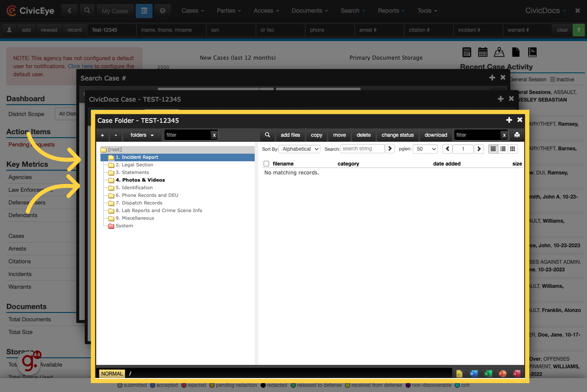Open the Tools menu
The width and height of the screenshot is (587, 392).
point(427,11)
